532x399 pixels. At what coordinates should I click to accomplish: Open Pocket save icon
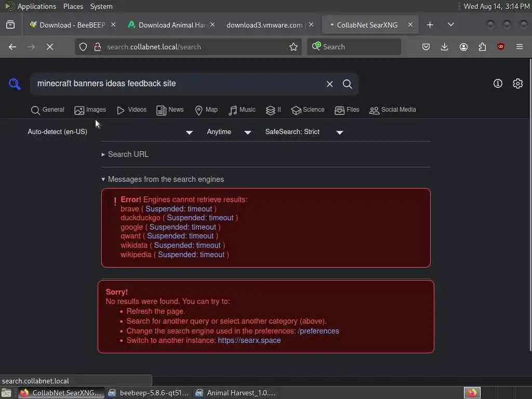[x=426, y=47]
